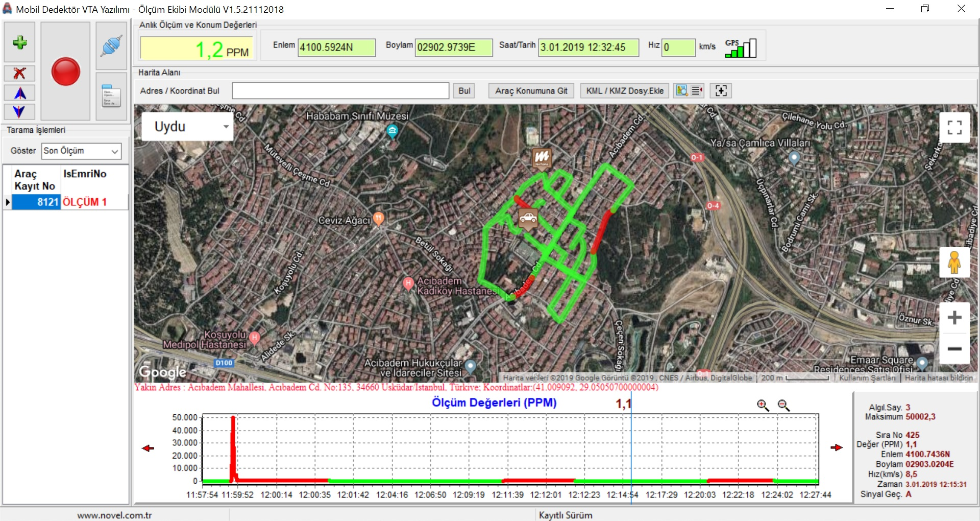Click the red X delete icon
The height and width of the screenshot is (521, 980).
tap(19, 73)
